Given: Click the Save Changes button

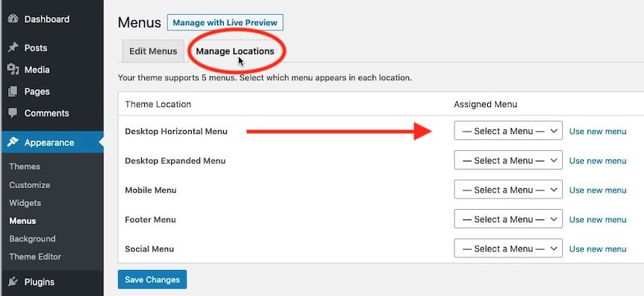Looking at the screenshot, I should tap(152, 280).
